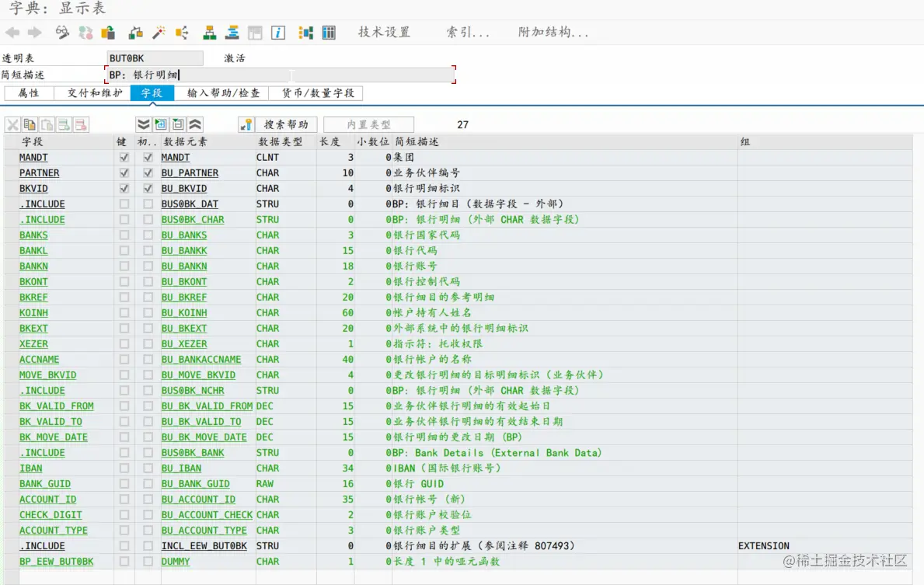Move a field down with double-chevron icon
Viewport: 924px width, 585px height.
point(144,124)
